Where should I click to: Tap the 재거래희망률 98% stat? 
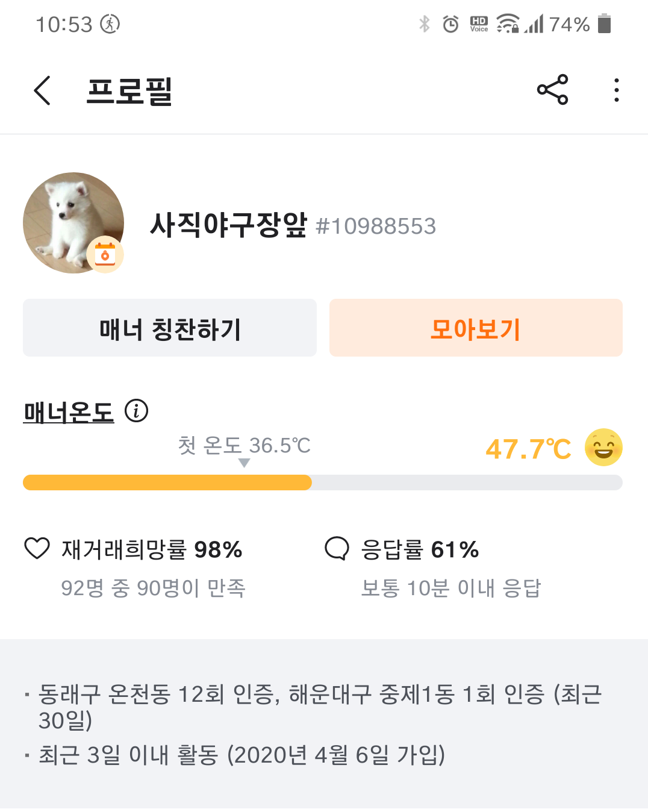point(152,549)
